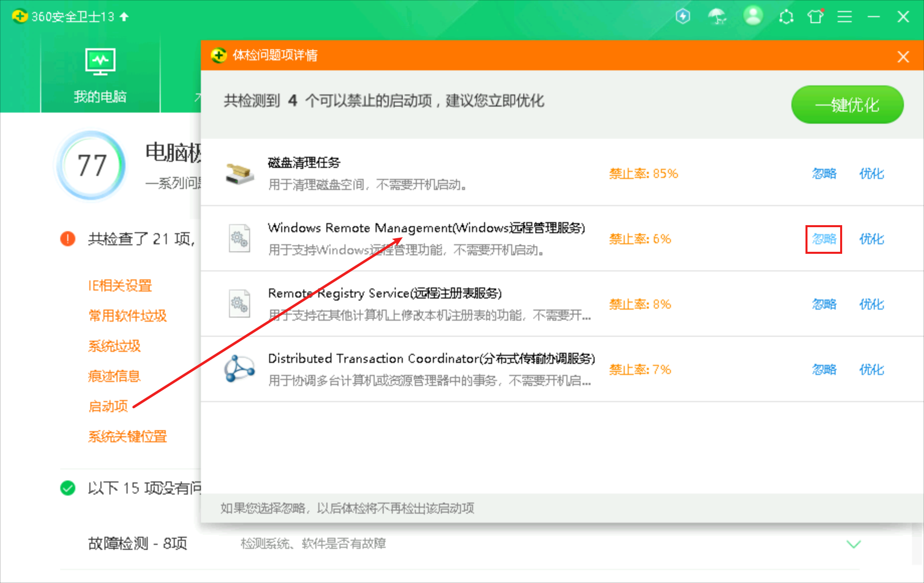Click the 360 Security Guard logo icon
This screenshot has height=583, width=924.
(20, 17)
